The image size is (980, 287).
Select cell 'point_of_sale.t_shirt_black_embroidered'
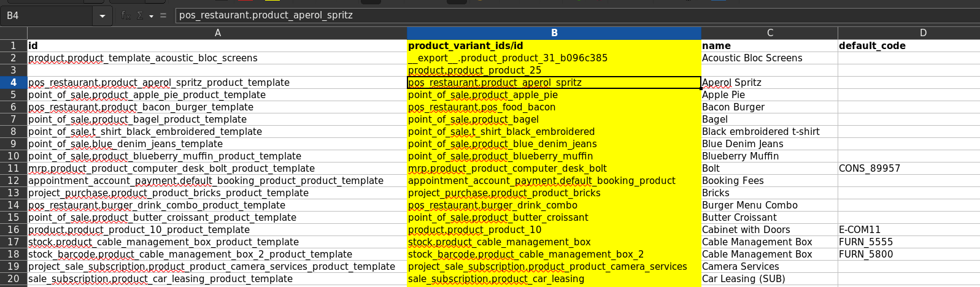tap(554, 131)
